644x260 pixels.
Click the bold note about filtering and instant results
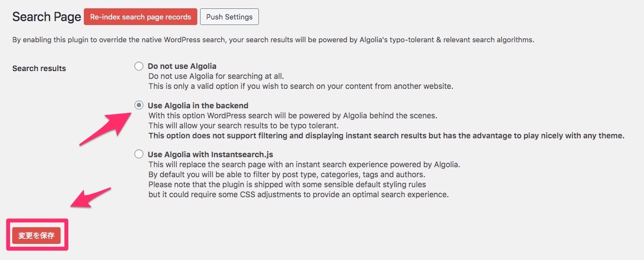[x=386, y=136]
